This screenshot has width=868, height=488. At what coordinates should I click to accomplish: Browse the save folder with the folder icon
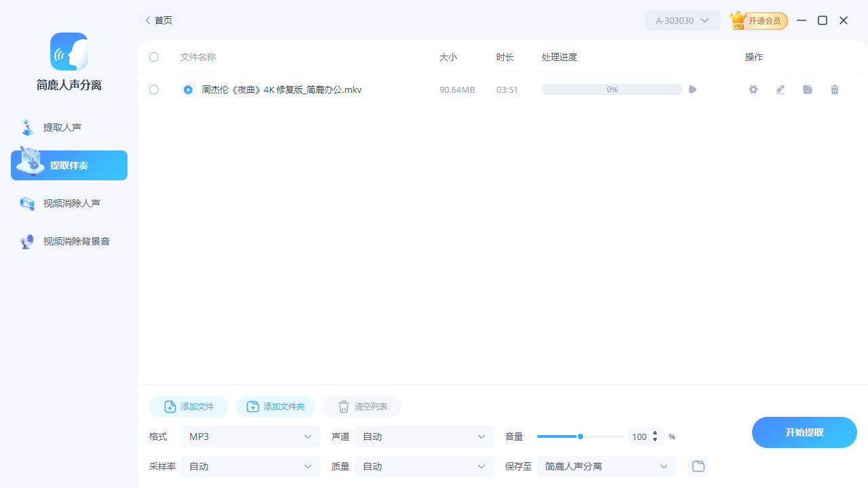(698, 466)
